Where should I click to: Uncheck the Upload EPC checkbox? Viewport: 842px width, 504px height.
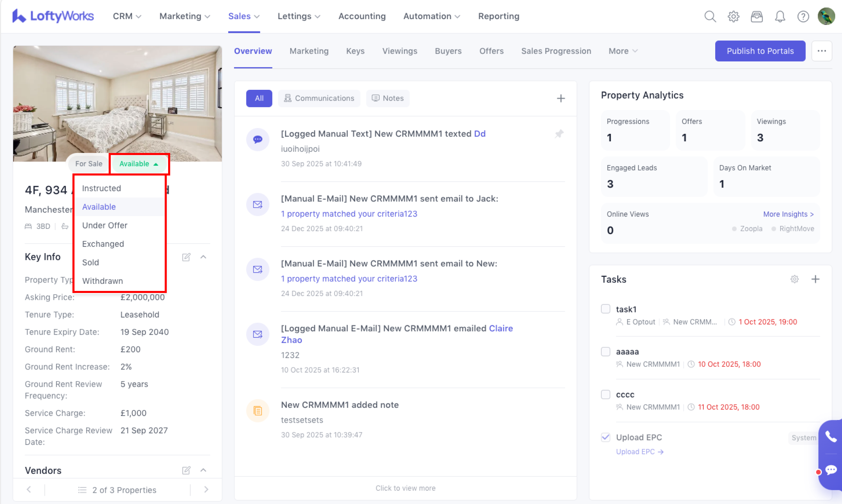[x=606, y=437]
